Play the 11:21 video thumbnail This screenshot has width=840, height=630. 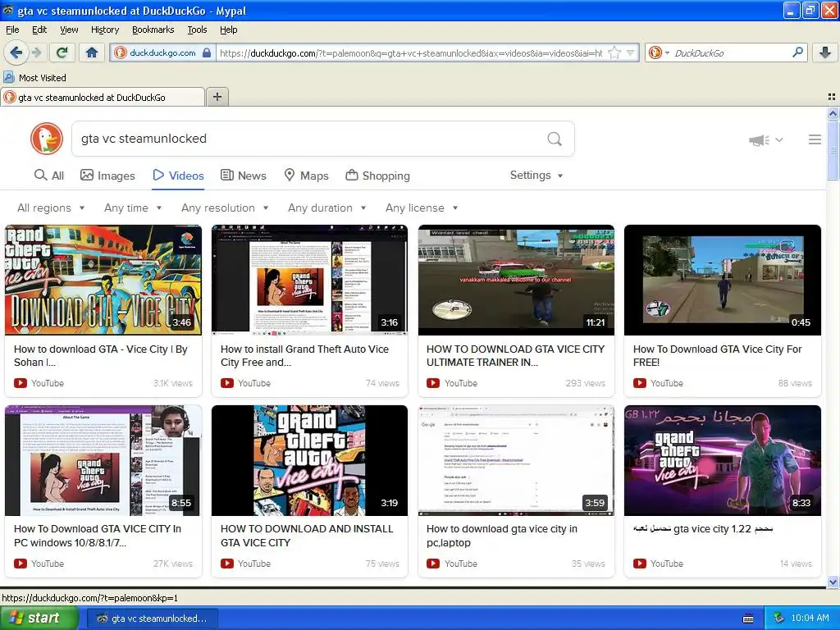pyautogui.click(x=516, y=280)
